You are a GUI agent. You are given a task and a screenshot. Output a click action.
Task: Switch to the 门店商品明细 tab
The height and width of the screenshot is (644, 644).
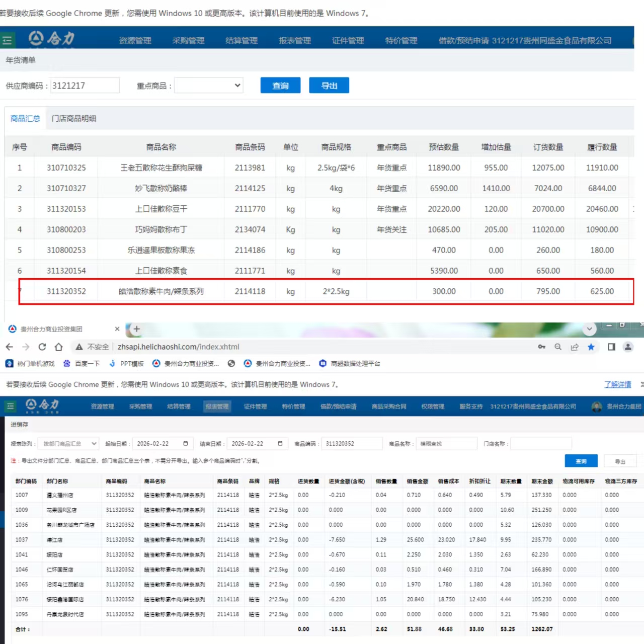pos(74,118)
